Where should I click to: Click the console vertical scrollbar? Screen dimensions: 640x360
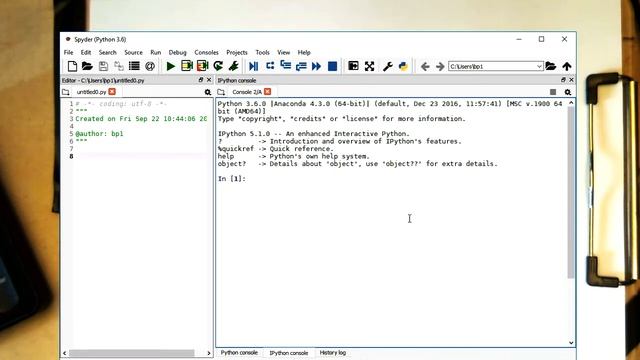[571, 192]
